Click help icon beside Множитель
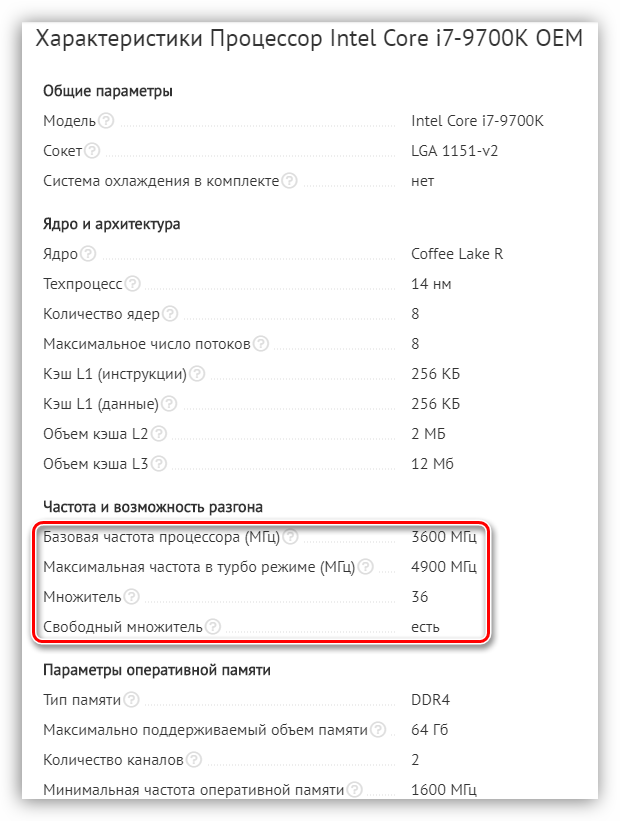This screenshot has height=821, width=620. tap(131, 596)
